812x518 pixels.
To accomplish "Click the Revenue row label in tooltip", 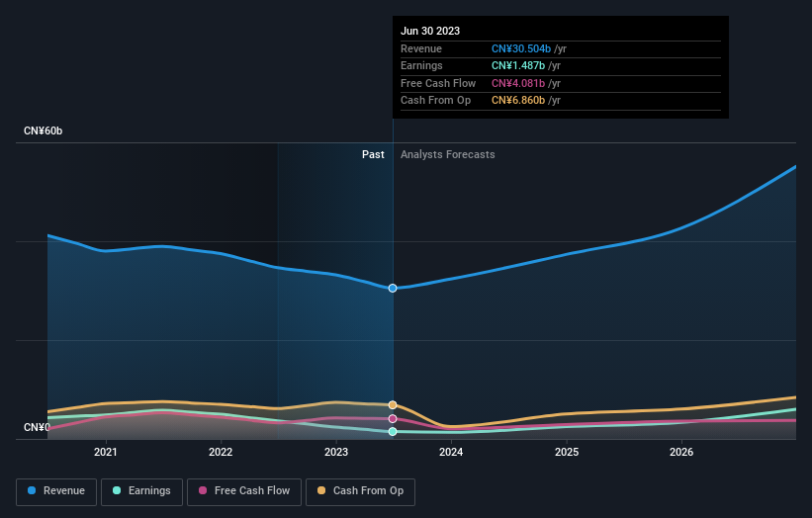I will pos(421,48).
